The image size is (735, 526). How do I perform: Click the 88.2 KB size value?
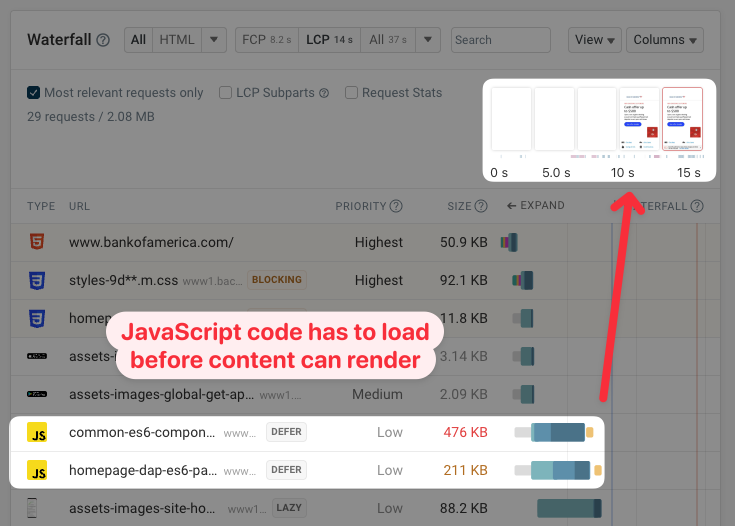click(x=464, y=508)
